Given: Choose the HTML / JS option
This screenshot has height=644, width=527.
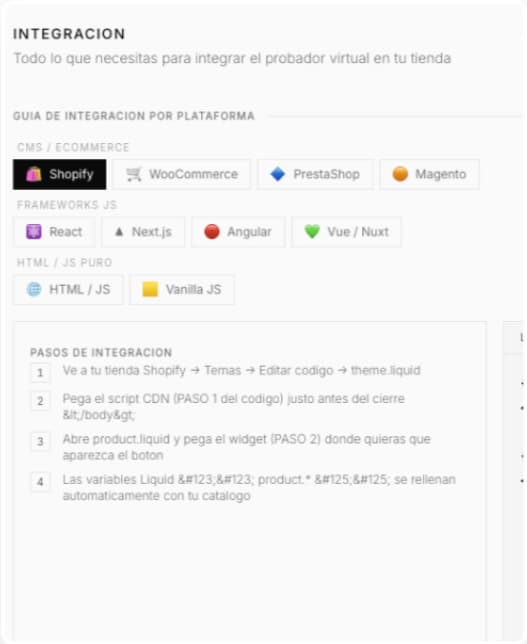Looking at the screenshot, I should tap(68, 289).
